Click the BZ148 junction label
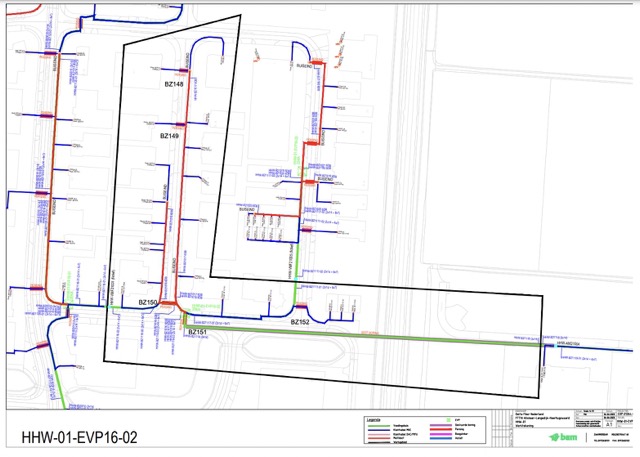Image resolution: width=640 pixels, height=457 pixels. click(x=173, y=85)
